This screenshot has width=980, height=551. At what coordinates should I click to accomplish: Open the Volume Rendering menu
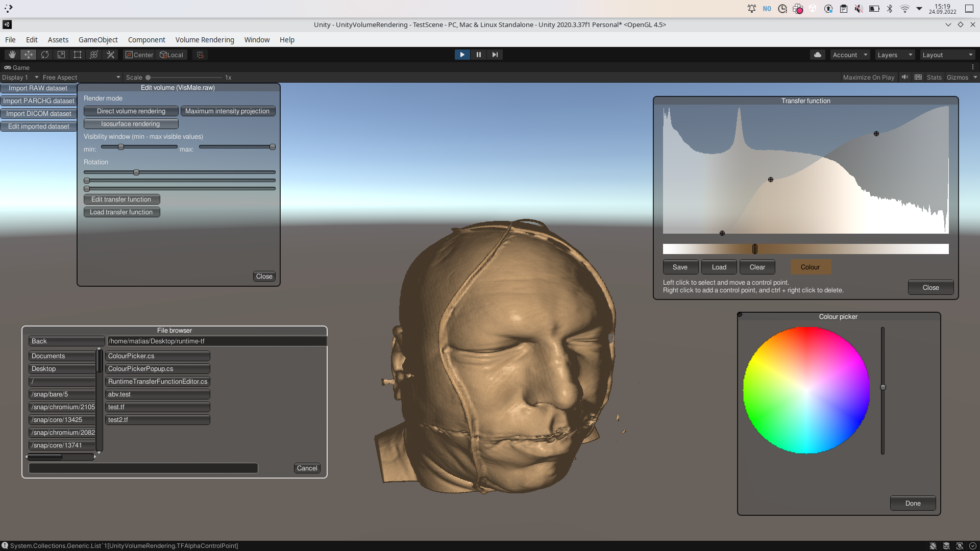coord(205,40)
